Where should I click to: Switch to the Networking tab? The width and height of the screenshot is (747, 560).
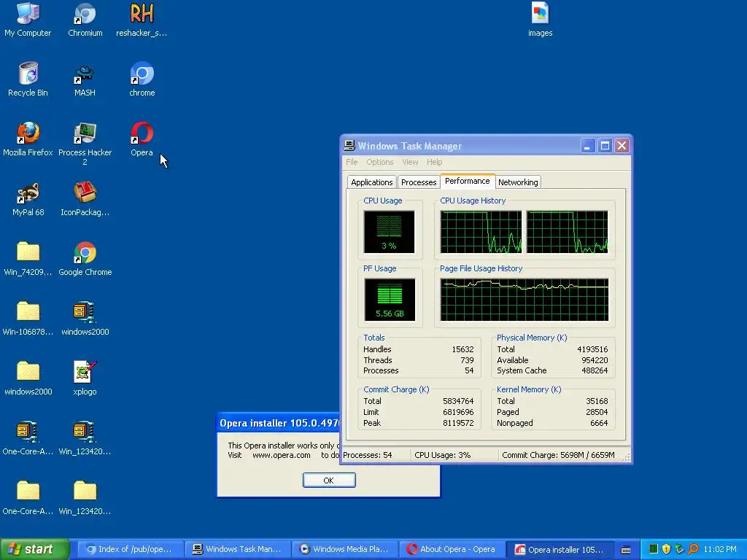(518, 182)
